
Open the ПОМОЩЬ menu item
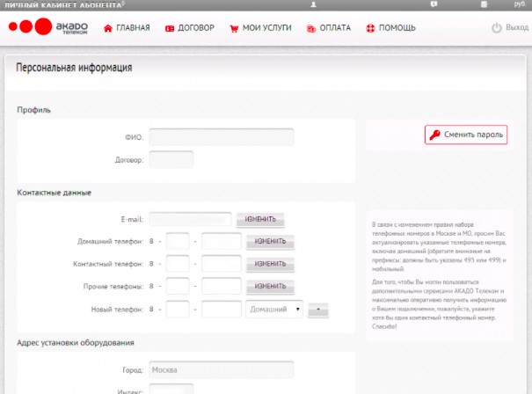click(390, 28)
